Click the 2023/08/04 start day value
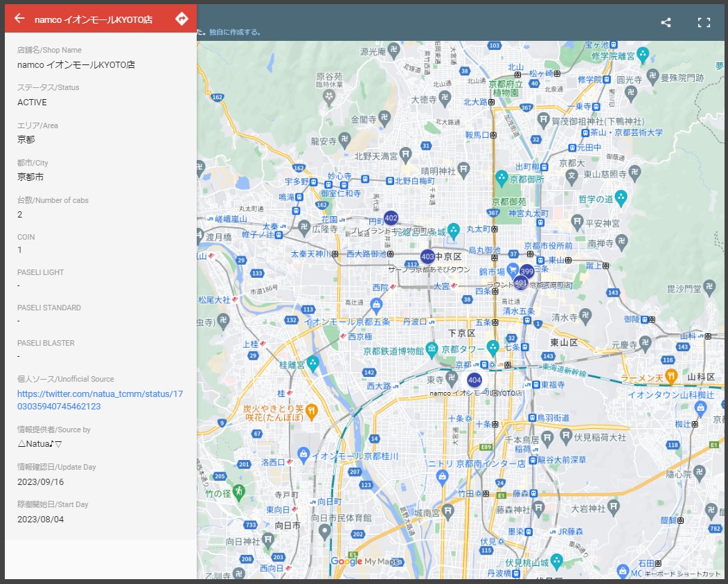The image size is (728, 584). (40, 520)
